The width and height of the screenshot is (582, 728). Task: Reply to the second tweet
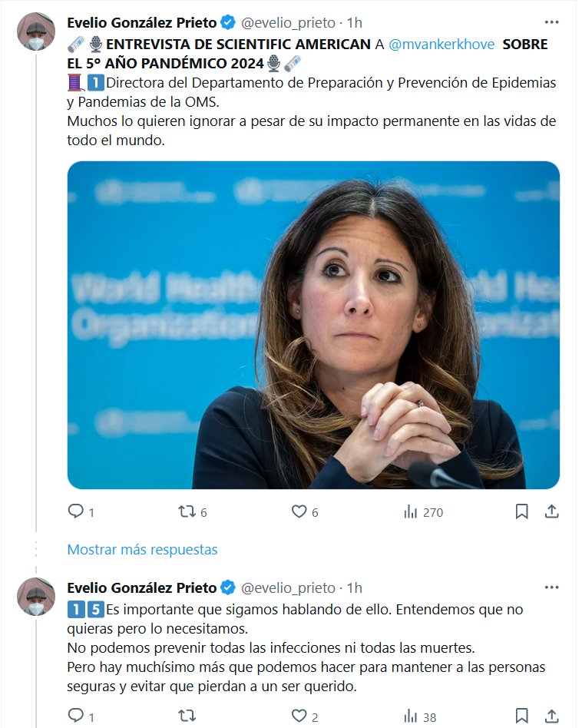pos(75,716)
